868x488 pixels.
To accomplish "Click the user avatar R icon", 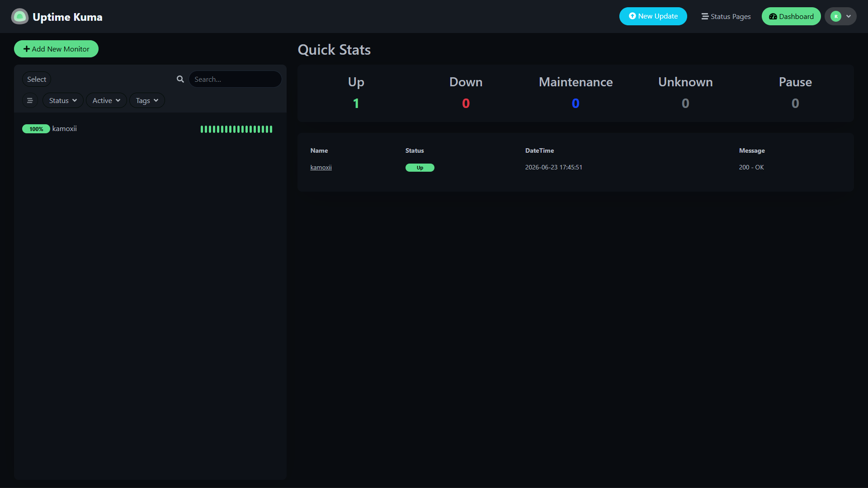I will (836, 16).
